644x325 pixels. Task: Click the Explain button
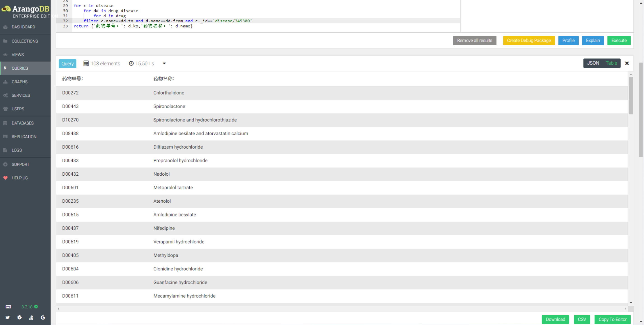[593, 41]
